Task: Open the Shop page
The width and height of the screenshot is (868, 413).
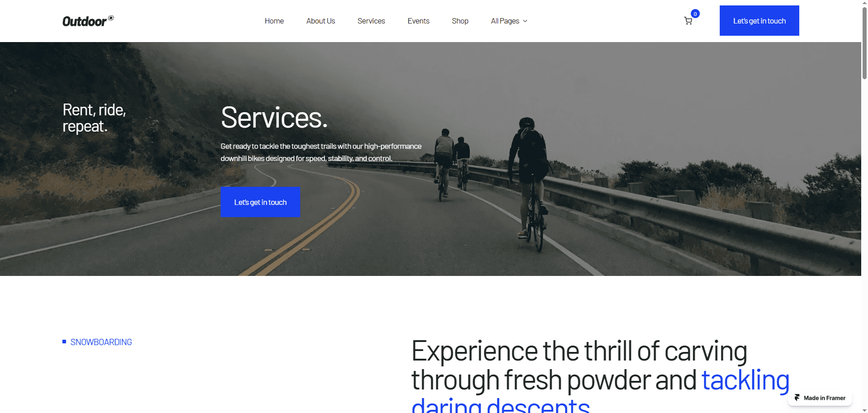Action: click(460, 21)
